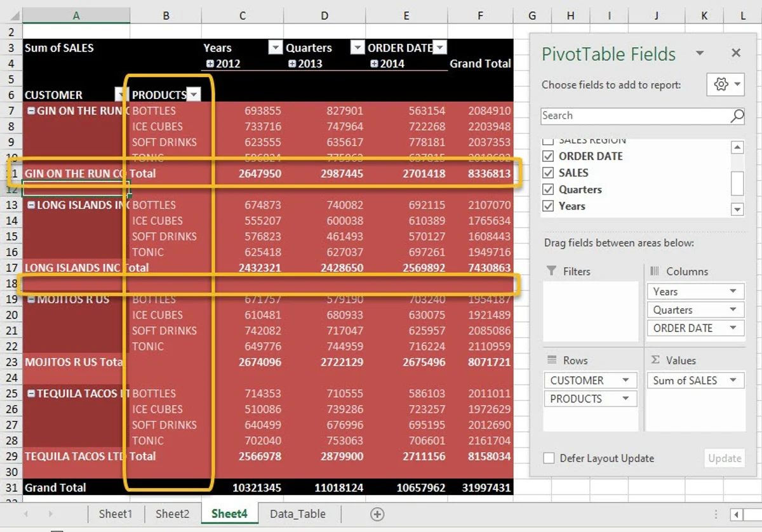This screenshot has height=532, width=762.
Task: Switch to the Sheet1 tab
Action: (115, 514)
